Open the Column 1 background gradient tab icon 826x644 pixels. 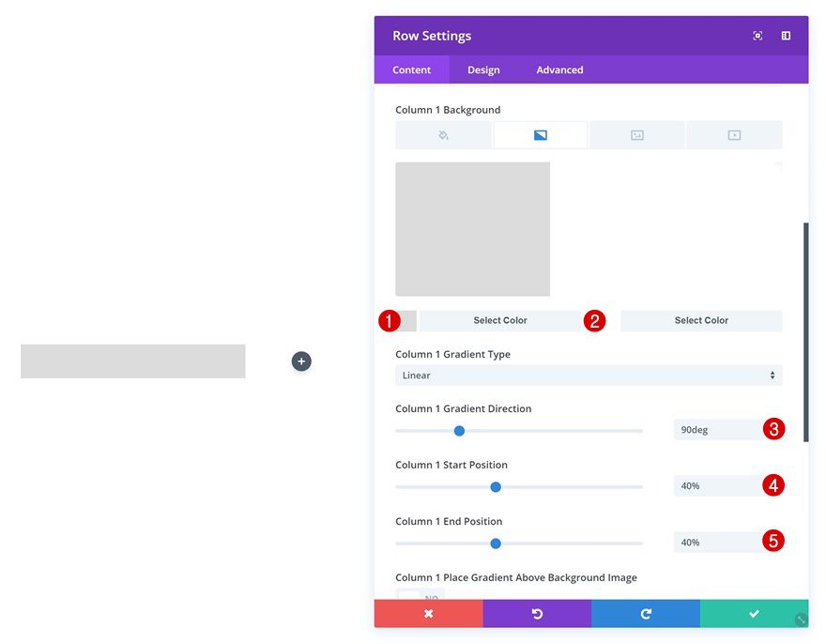[x=540, y=134]
